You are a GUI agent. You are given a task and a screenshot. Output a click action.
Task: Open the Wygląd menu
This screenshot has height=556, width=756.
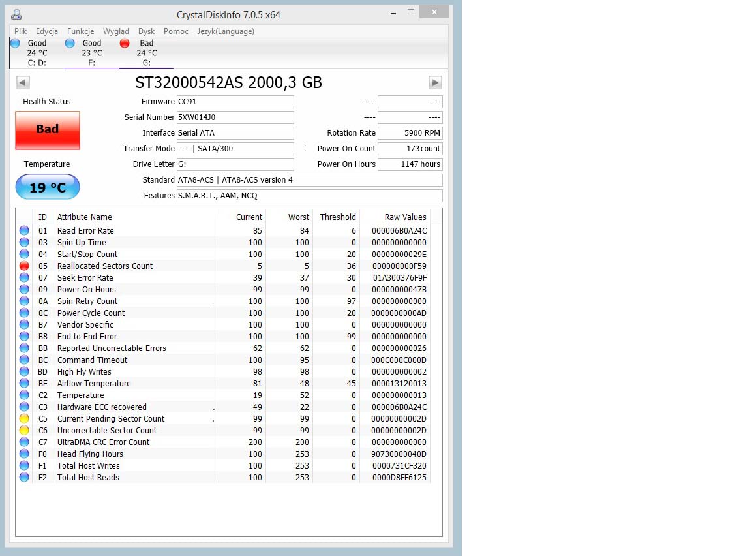pos(115,31)
